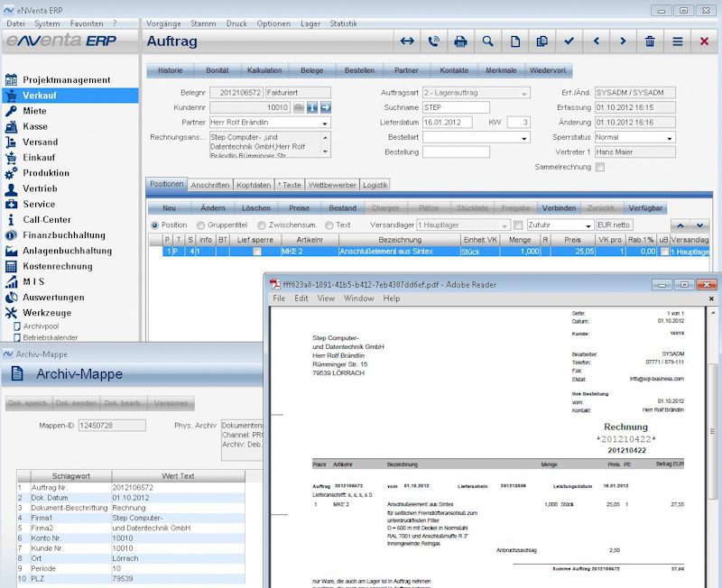722x588 pixels.
Task: Click the copy document icon in toolbar
Action: pos(542,41)
